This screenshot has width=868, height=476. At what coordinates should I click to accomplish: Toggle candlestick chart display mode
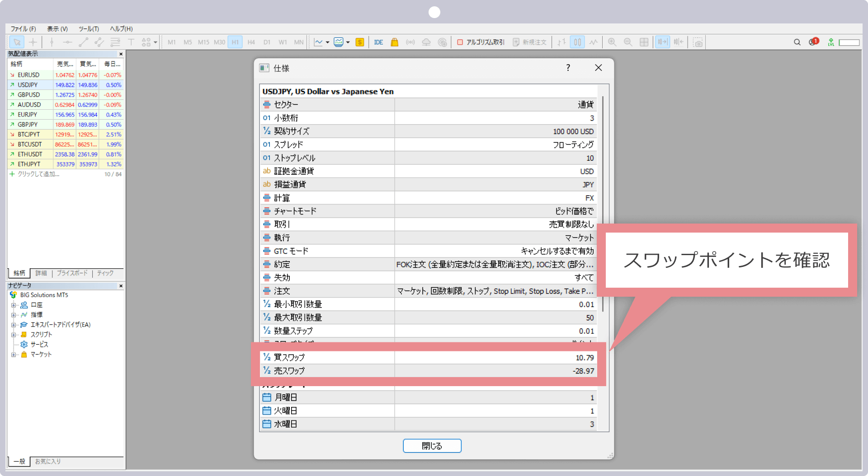click(x=577, y=42)
